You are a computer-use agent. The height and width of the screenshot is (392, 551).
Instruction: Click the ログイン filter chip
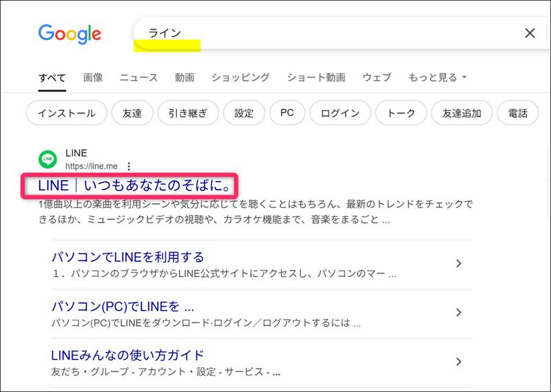340,113
